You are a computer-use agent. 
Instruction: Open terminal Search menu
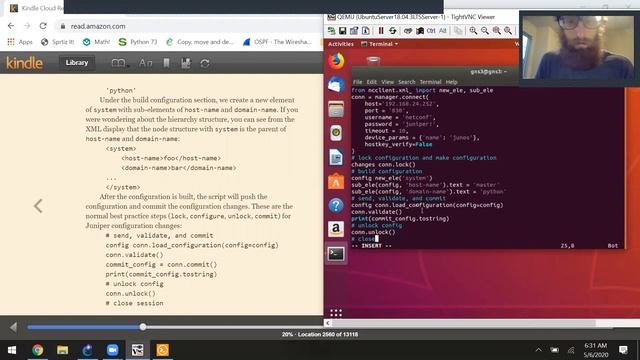click(x=407, y=82)
